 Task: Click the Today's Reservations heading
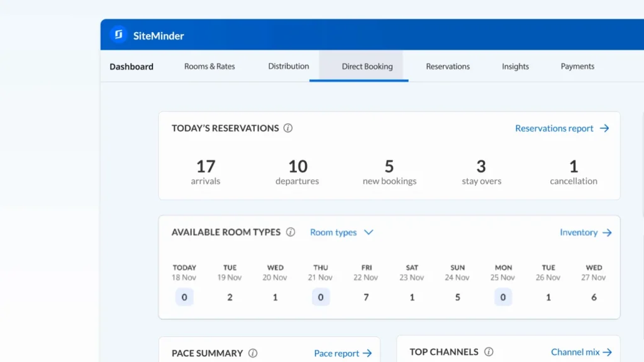click(225, 128)
